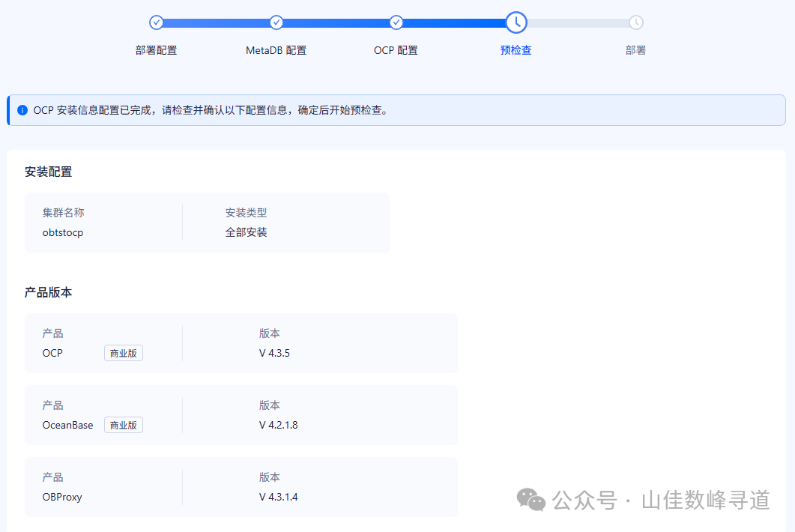Click the 部署 step pending clock icon
This screenshot has height=532, width=795.
(636, 22)
